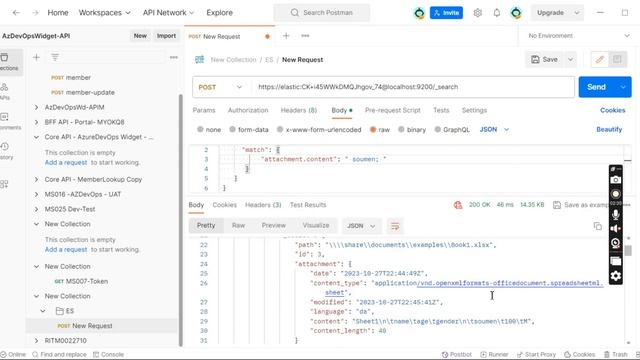This screenshot has width=640, height=360.
Task: Open Upgrade dropdown arrow
Action: [x=577, y=13]
